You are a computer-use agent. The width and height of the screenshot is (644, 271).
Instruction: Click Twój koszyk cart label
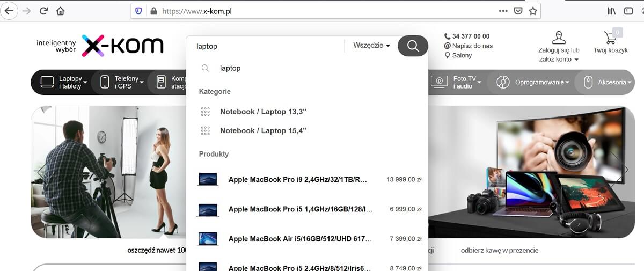(x=610, y=50)
